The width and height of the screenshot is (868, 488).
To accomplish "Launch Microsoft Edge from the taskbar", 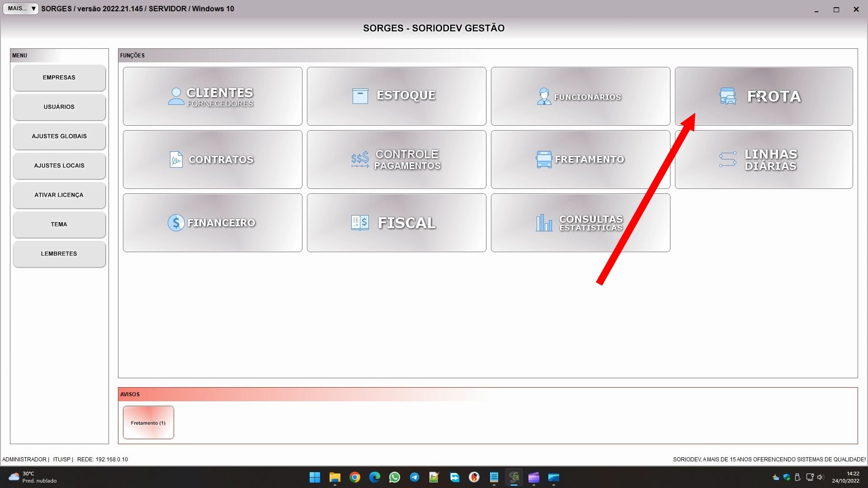I will click(375, 477).
